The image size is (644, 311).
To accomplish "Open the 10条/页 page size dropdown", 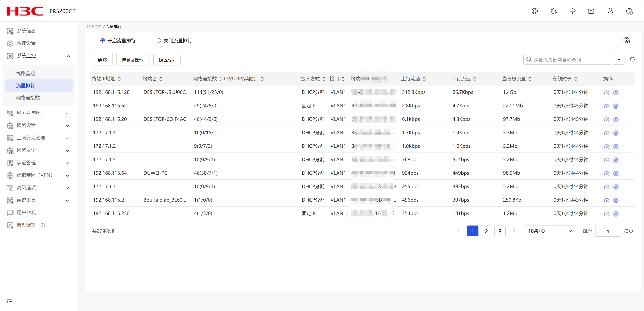I will (550, 231).
